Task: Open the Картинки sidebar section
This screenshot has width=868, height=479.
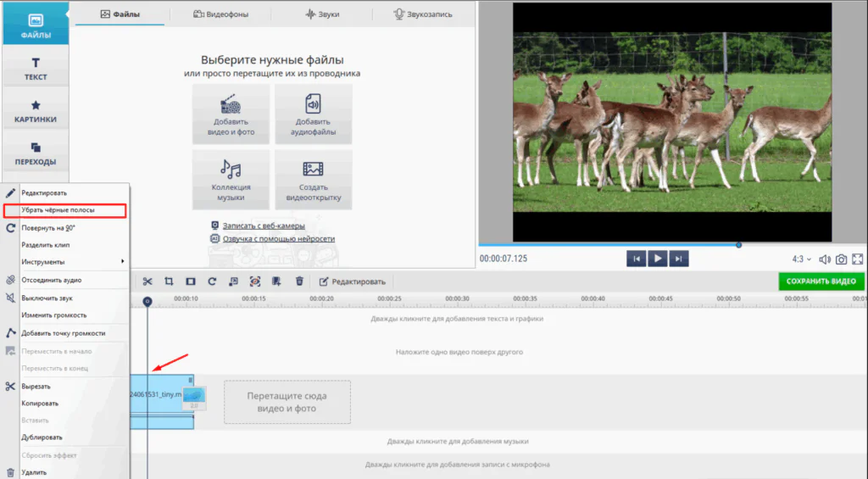Action: [36, 110]
